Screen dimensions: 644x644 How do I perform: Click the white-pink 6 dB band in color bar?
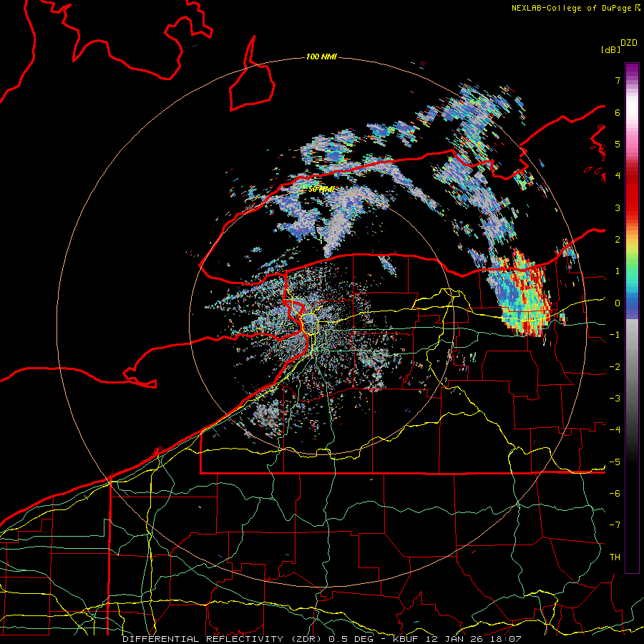pyautogui.click(x=632, y=112)
